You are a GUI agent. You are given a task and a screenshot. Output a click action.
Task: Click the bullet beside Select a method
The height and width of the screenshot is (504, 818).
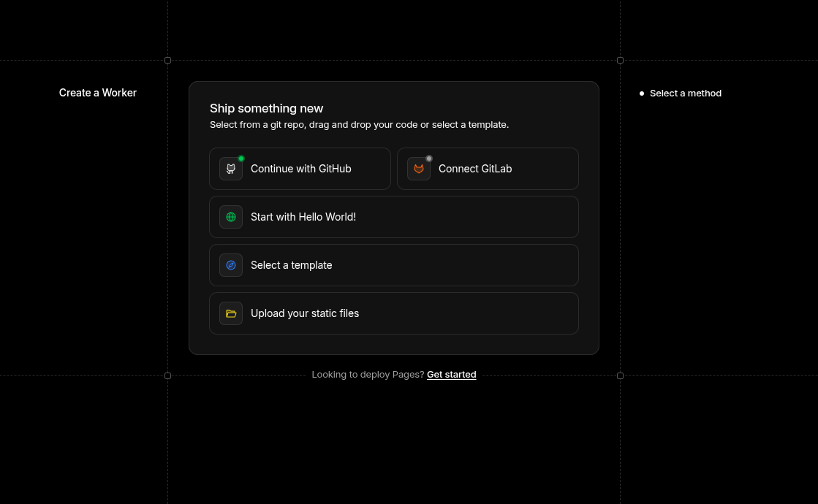642,93
